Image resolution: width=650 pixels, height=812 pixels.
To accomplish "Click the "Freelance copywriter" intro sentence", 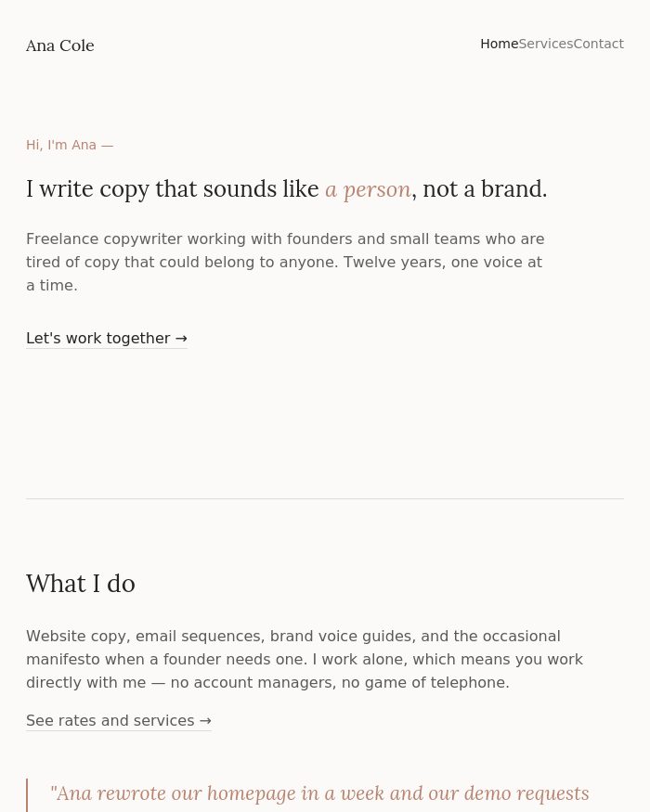I will pyautogui.click(x=285, y=262).
